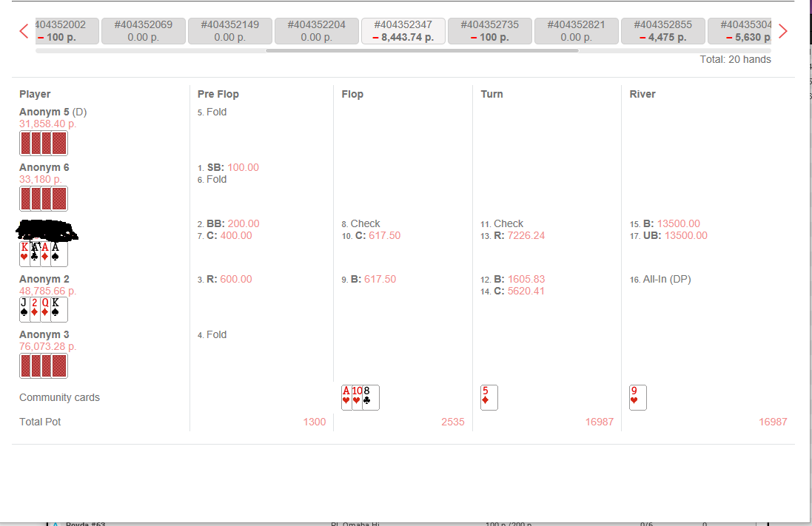812x526 pixels.
Task: Open hand #404352855 with -4,475 p.
Action: (663, 31)
